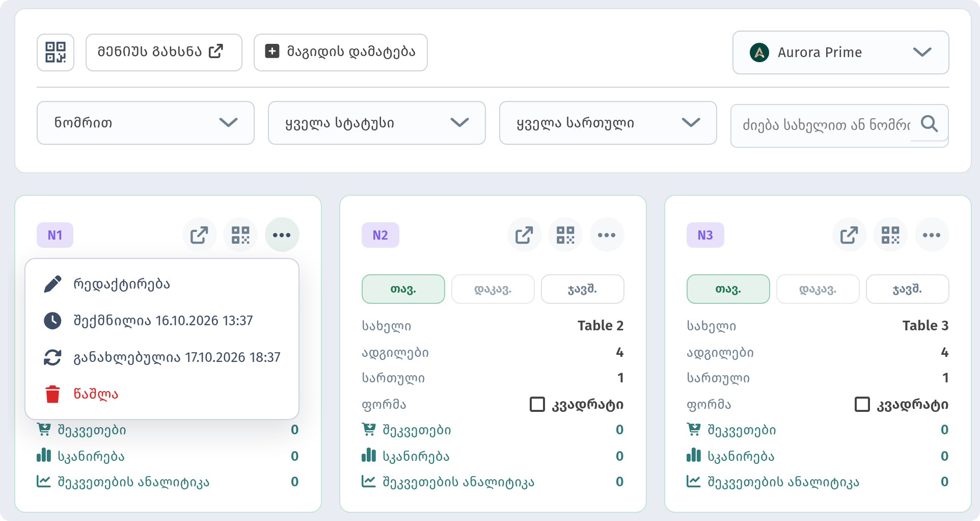The image size is (980, 521).
Task: Expand the ყველა სართული floor dropdown
Action: 608,123
